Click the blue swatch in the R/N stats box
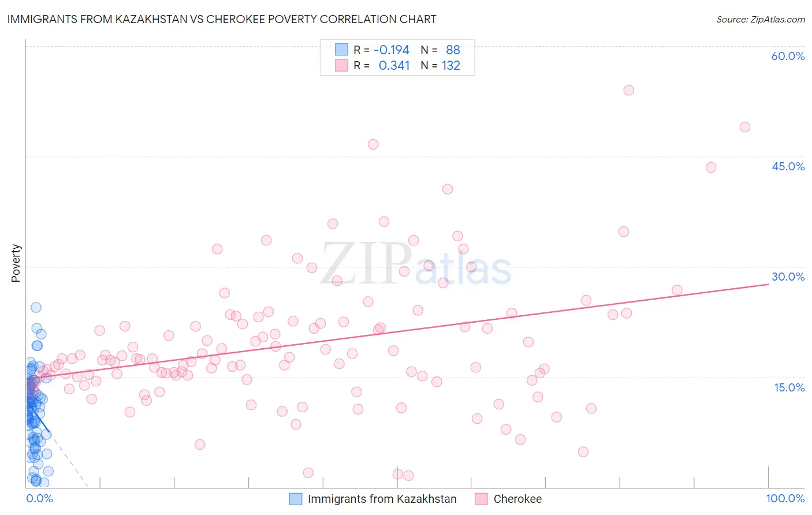Image resolution: width=812 pixels, height=515 pixels. (x=342, y=50)
